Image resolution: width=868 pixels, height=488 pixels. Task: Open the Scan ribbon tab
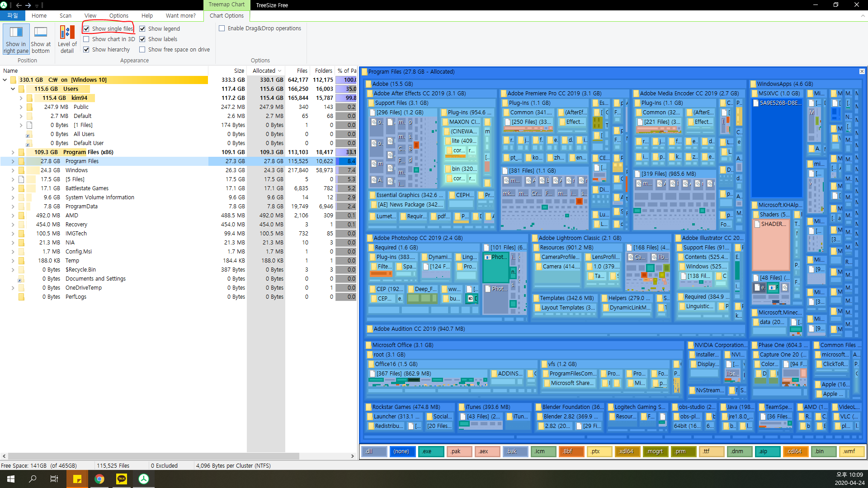[65, 15]
